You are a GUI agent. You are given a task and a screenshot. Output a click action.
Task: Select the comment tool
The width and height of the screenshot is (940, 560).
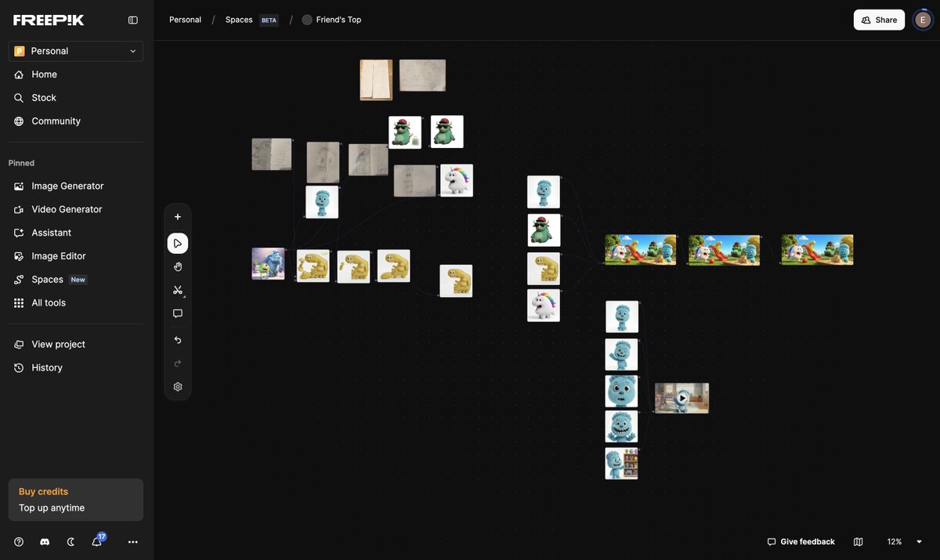(178, 313)
